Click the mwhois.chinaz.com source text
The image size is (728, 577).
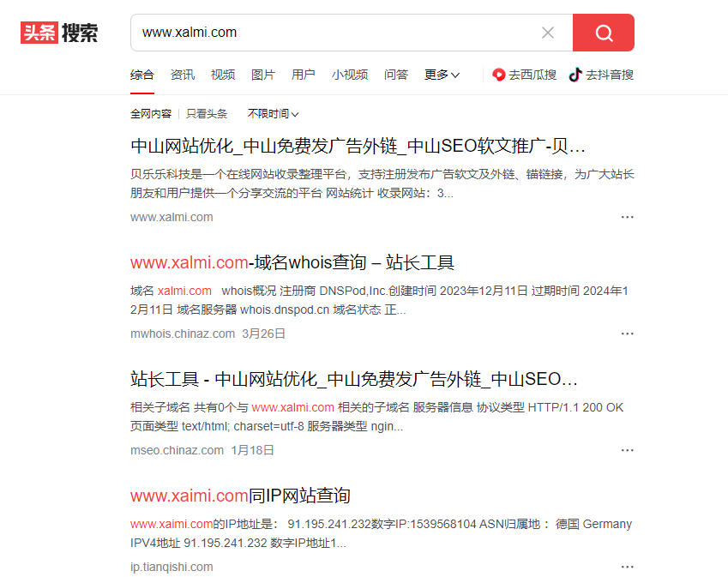(183, 334)
